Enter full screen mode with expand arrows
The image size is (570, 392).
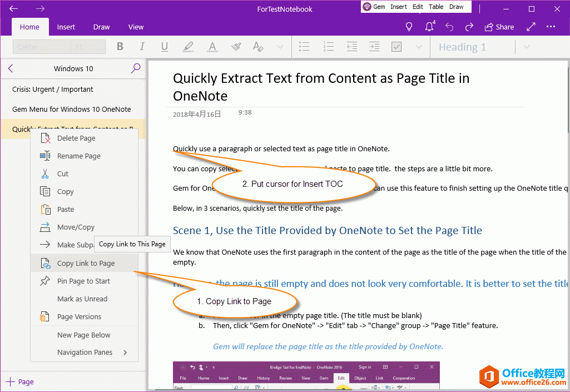(531, 27)
